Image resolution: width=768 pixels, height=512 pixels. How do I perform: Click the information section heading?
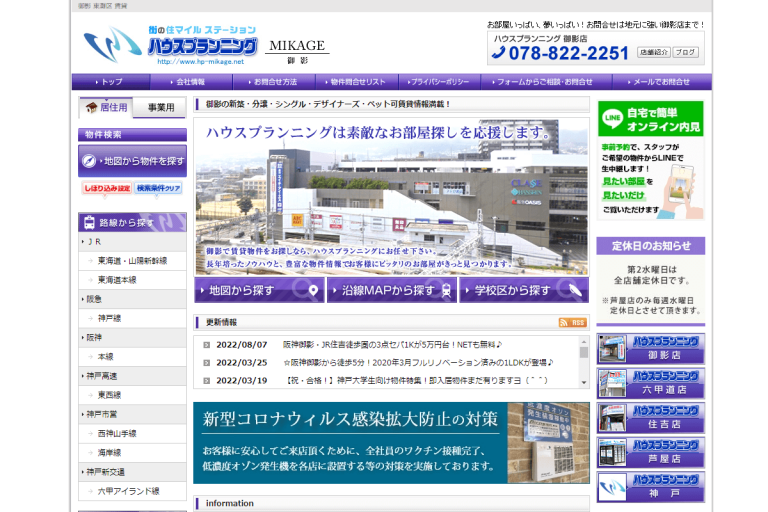[230, 503]
